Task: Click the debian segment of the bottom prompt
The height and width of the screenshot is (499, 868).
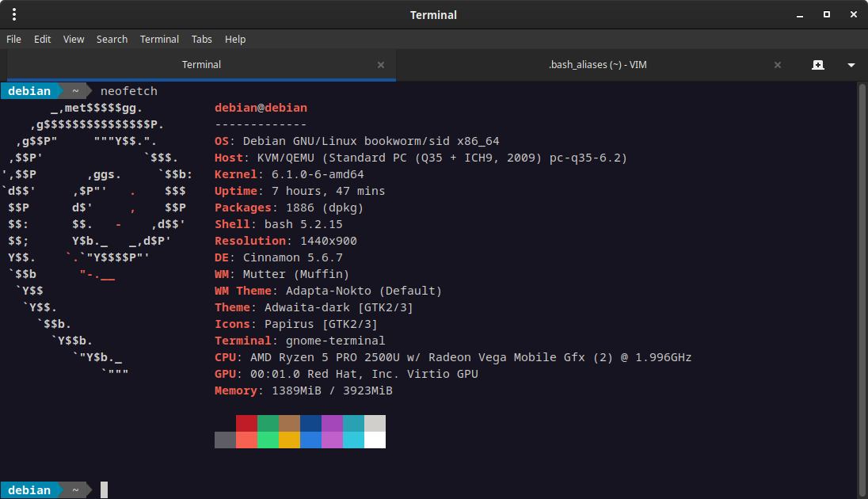Action: tap(29, 490)
